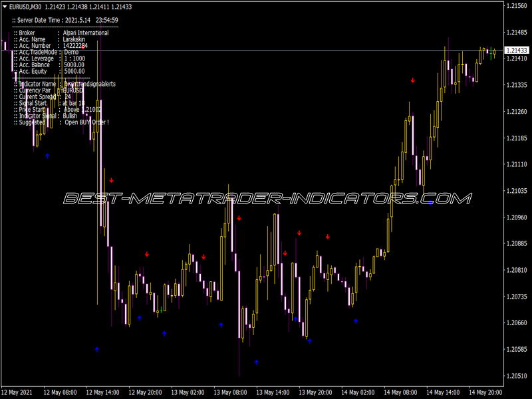
Task: Click the 1.21560 price axis label
Action: point(517,6)
